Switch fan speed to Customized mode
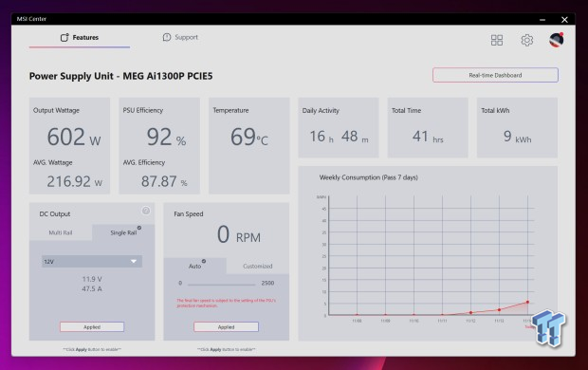The height and width of the screenshot is (370, 588). pos(258,266)
